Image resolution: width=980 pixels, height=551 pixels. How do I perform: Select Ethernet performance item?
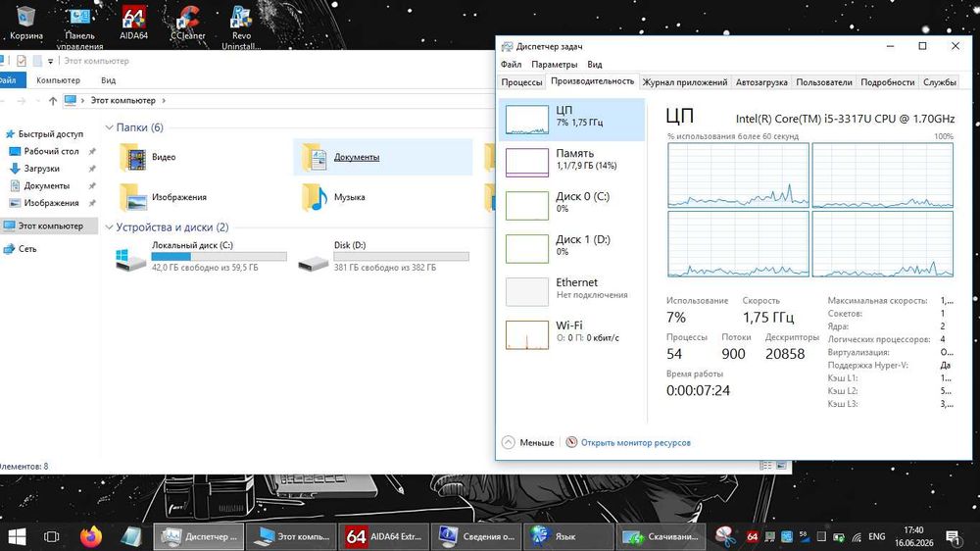(x=572, y=291)
